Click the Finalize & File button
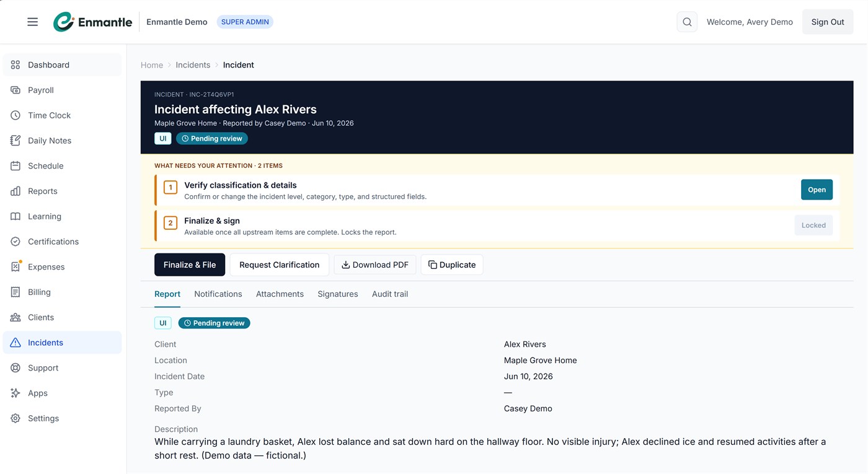Image resolution: width=868 pixels, height=474 pixels. click(190, 265)
